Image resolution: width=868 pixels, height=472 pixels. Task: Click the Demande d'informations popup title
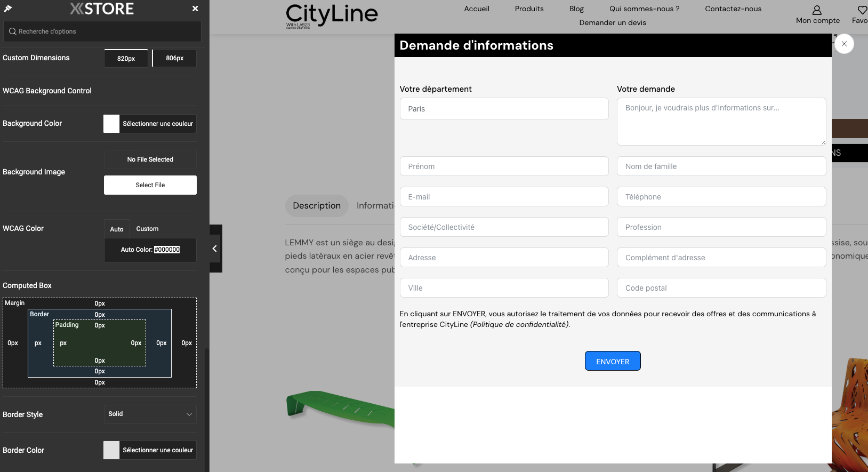[477, 45]
